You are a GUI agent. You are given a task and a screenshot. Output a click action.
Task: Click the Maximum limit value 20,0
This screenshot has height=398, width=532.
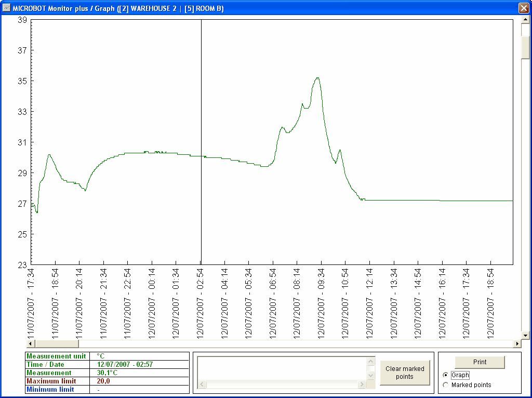pyautogui.click(x=103, y=381)
